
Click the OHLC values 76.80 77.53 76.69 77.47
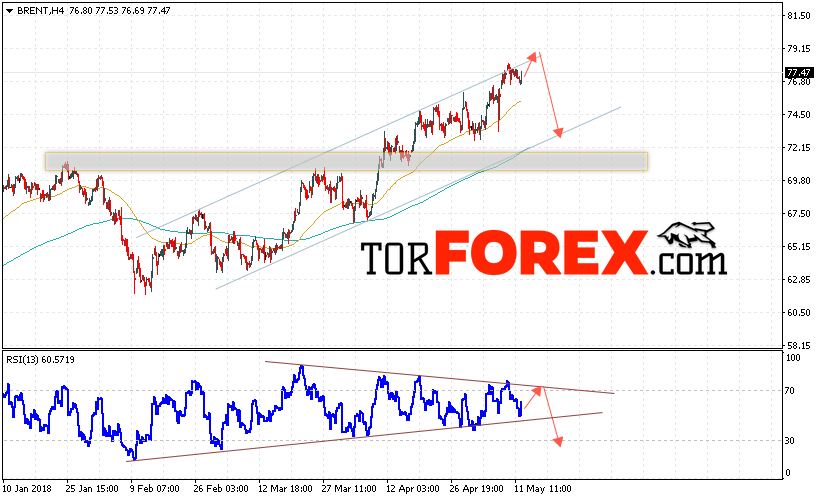120,10
